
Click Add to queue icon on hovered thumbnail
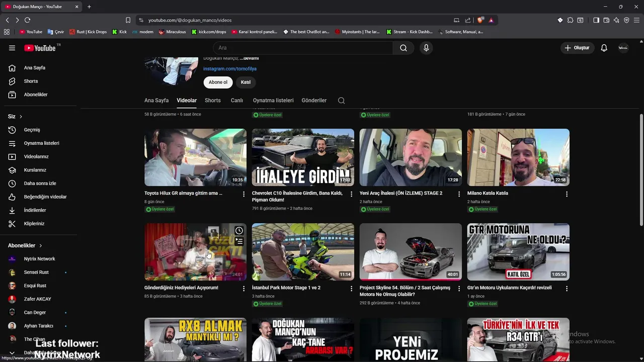(239, 241)
